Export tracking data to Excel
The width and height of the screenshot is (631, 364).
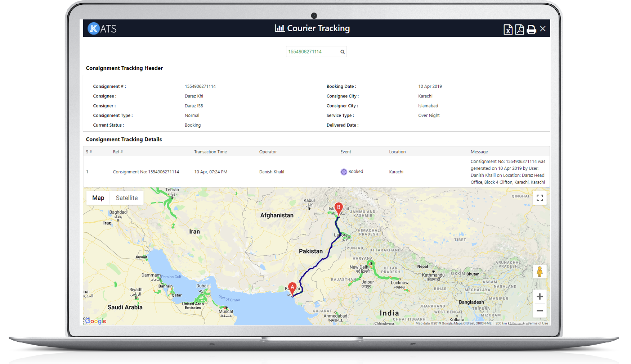point(508,29)
